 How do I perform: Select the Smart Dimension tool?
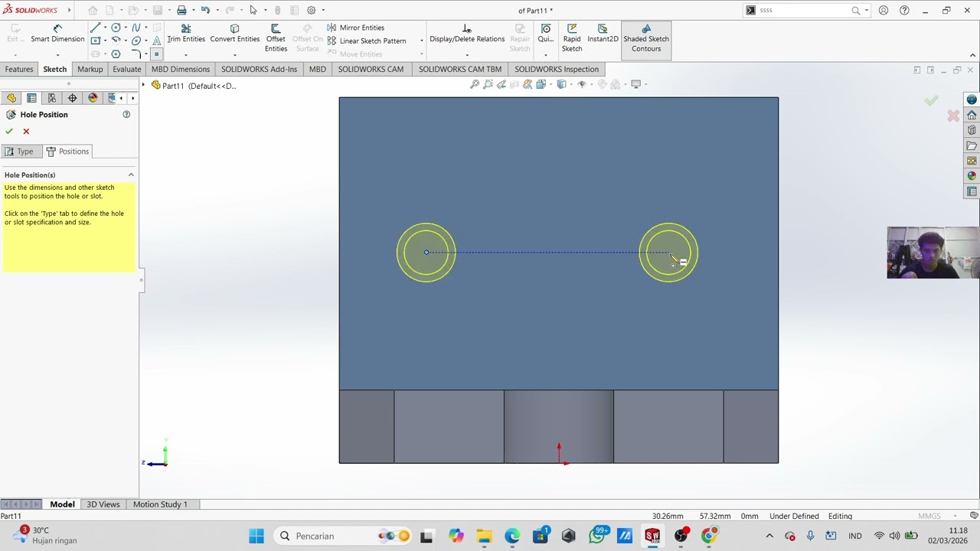pyautogui.click(x=57, y=34)
